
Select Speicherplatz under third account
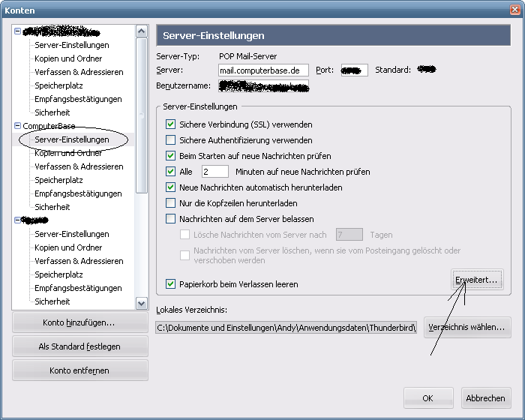pyautogui.click(x=59, y=274)
